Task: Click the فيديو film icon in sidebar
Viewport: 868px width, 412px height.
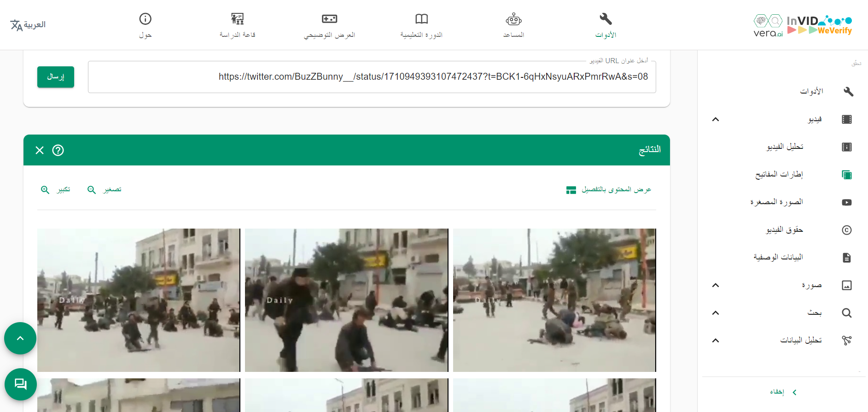Action: [847, 119]
